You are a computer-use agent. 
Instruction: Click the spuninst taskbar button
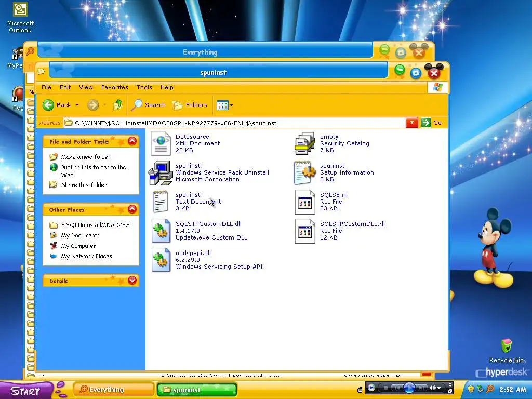tap(196, 390)
